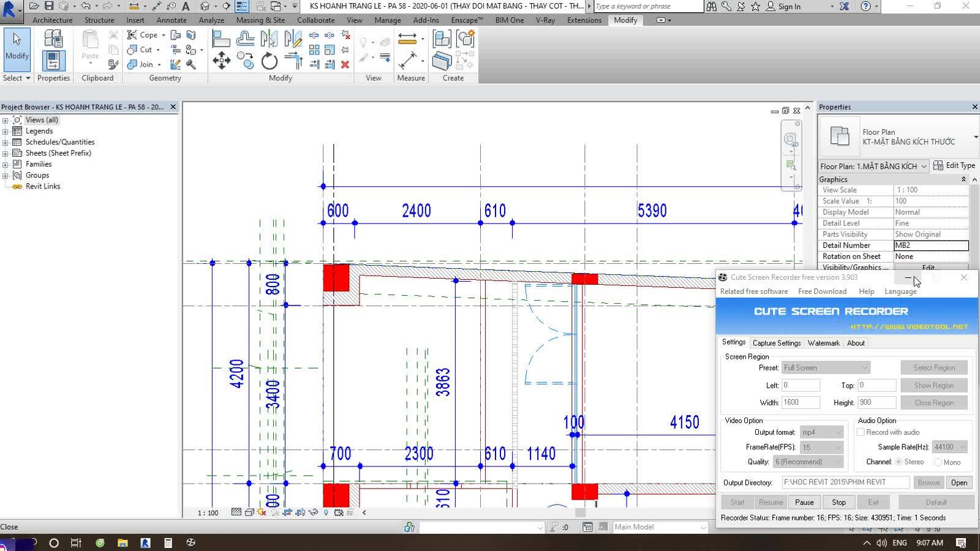Image resolution: width=980 pixels, height=551 pixels.
Task: Select Mono channel radio button
Action: [938, 462]
